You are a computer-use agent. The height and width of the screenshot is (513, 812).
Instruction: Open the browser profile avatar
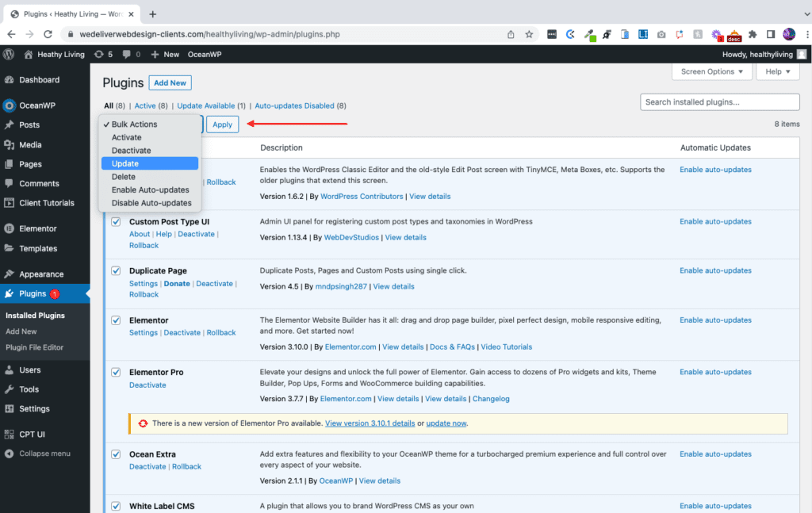pos(789,34)
